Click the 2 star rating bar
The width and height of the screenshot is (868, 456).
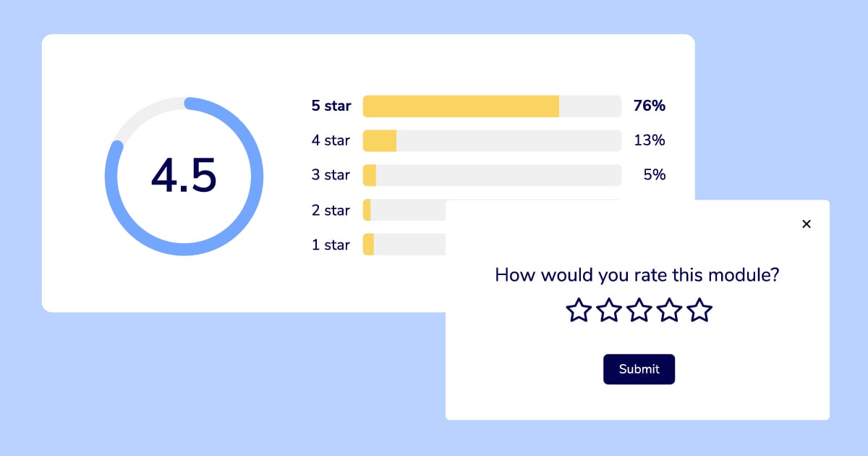tap(404, 210)
